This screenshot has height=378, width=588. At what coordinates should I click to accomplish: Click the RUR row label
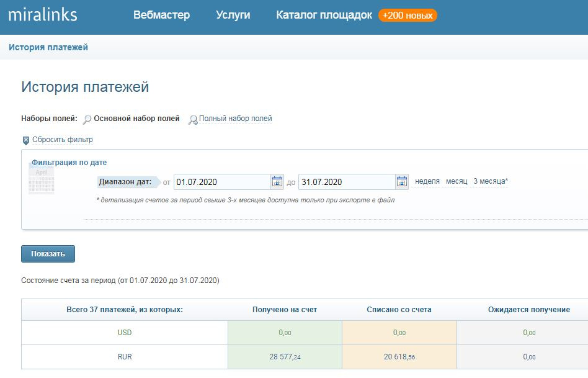(125, 357)
